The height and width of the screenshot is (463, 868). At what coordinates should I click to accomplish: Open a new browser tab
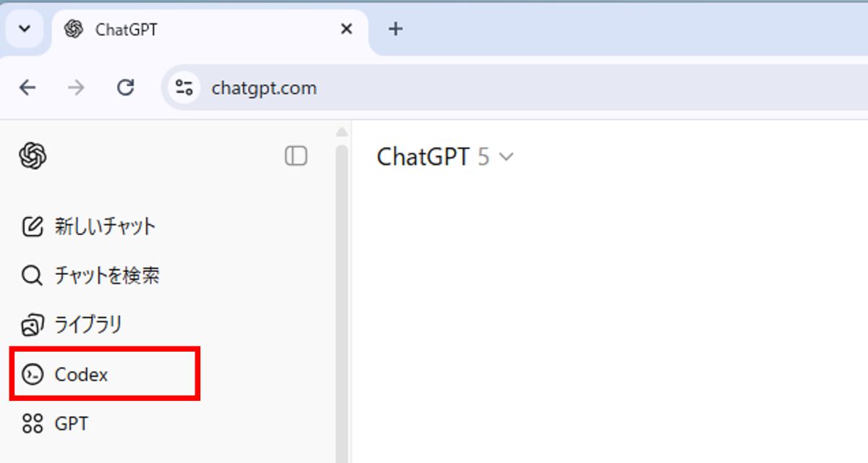point(395,29)
